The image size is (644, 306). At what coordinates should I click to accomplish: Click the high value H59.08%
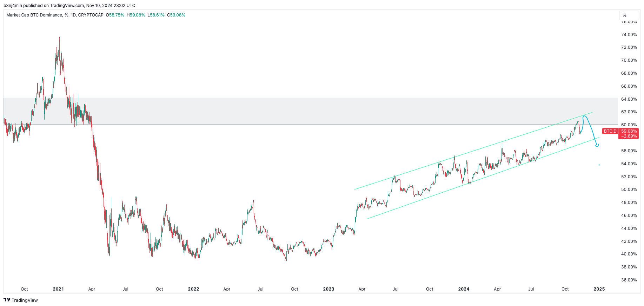pos(136,15)
